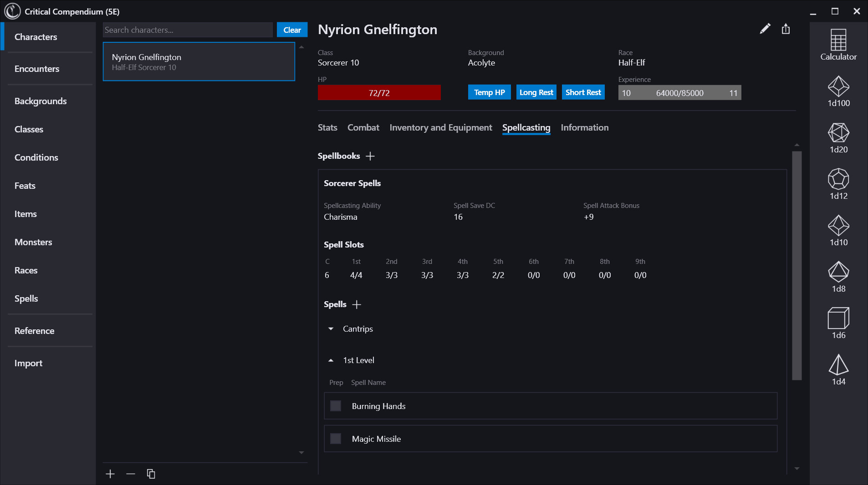The height and width of the screenshot is (485, 868).
Task: Open the Monsters section in the sidebar
Action: [33, 242]
